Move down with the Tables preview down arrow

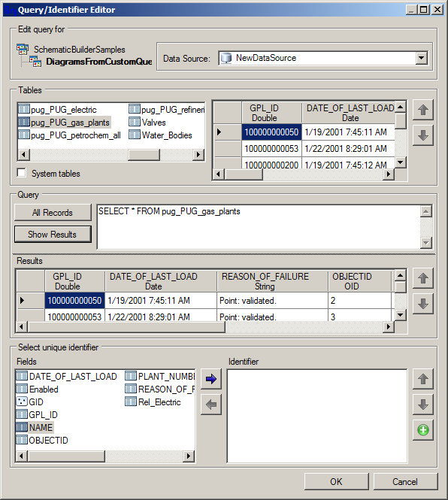pyautogui.click(x=422, y=135)
